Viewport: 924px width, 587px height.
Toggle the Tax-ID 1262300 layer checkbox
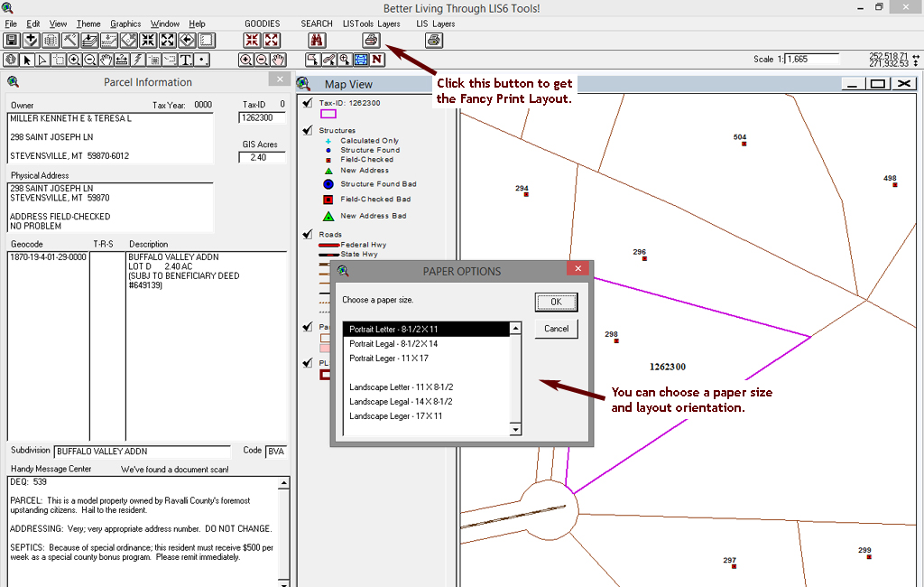point(307,103)
